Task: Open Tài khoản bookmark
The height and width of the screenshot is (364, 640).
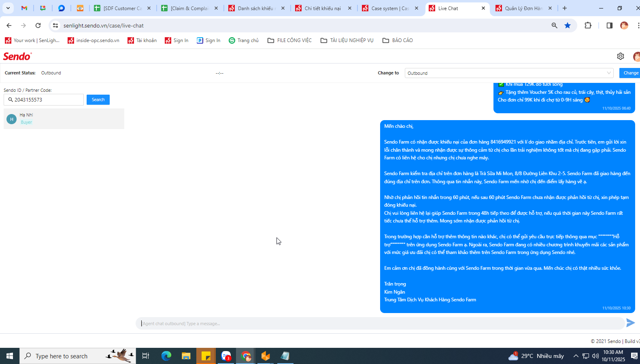Action: [x=142, y=40]
